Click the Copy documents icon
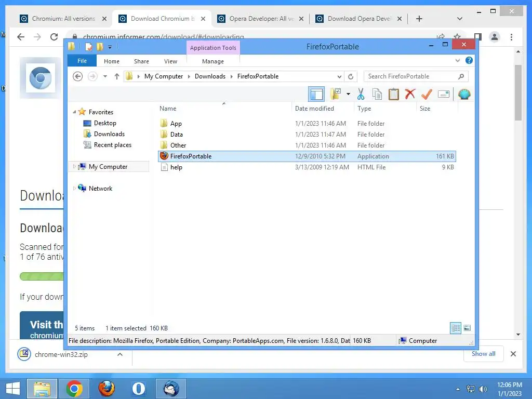This screenshot has width=532, height=399. (x=377, y=95)
